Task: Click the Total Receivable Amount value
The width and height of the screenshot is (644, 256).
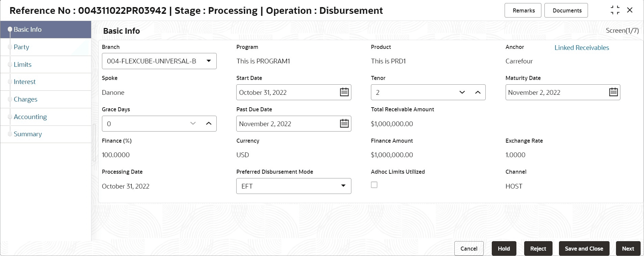Action: pyautogui.click(x=392, y=124)
